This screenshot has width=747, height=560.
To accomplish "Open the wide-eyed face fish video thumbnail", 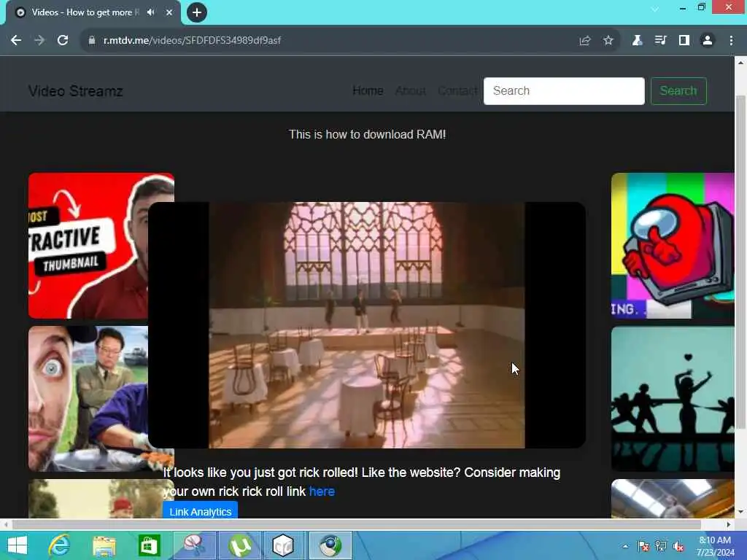I will (88, 399).
